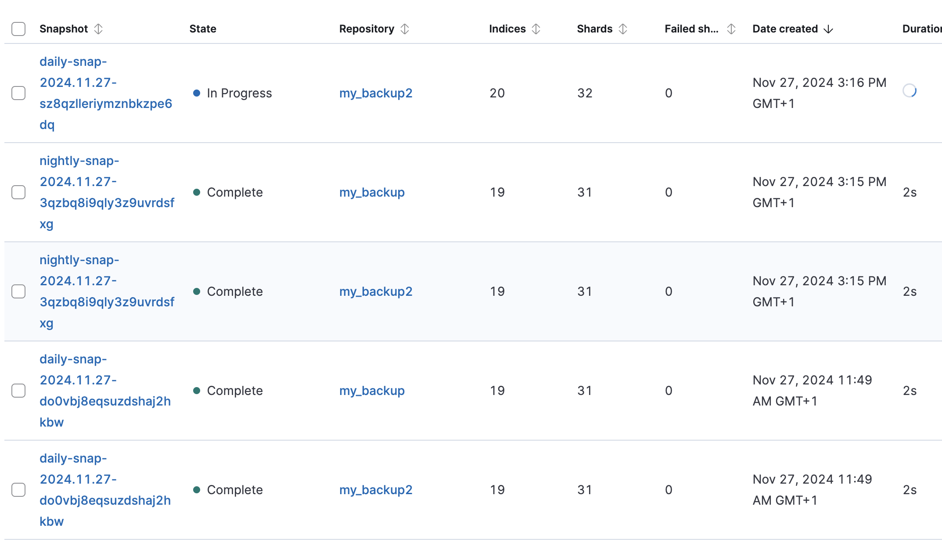Toggle the select-all checkbox in the header

pos(18,29)
